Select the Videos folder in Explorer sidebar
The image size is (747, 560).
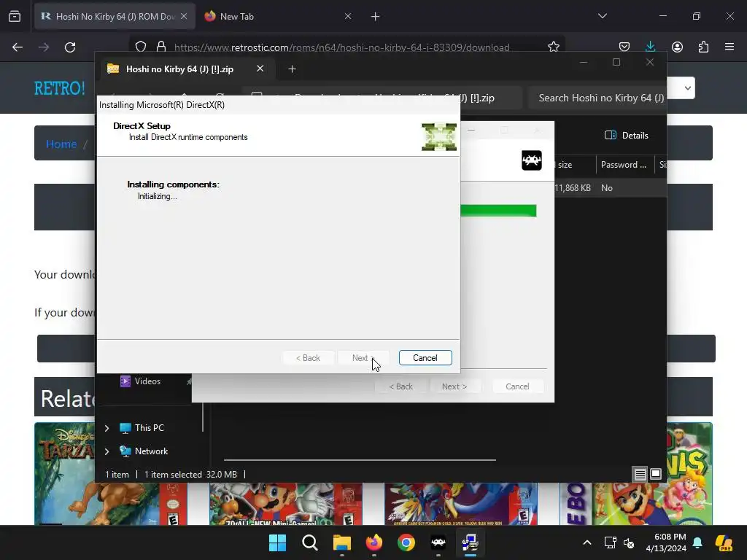147,381
